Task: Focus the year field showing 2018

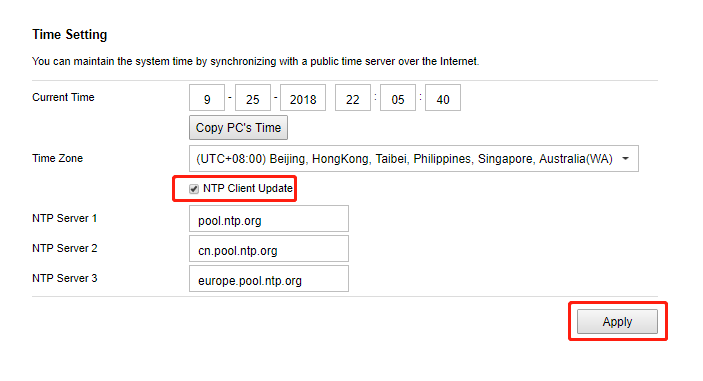Action: click(x=303, y=98)
